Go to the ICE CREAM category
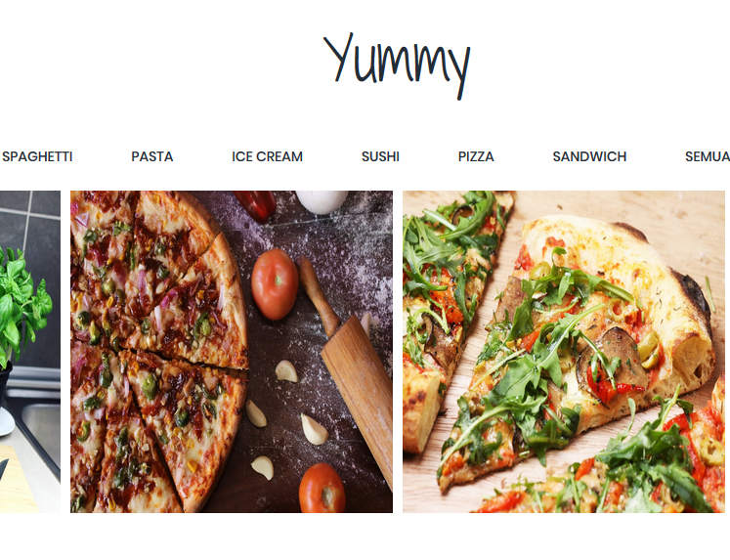Image resolution: width=730 pixels, height=560 pixels. coord(267,156)
